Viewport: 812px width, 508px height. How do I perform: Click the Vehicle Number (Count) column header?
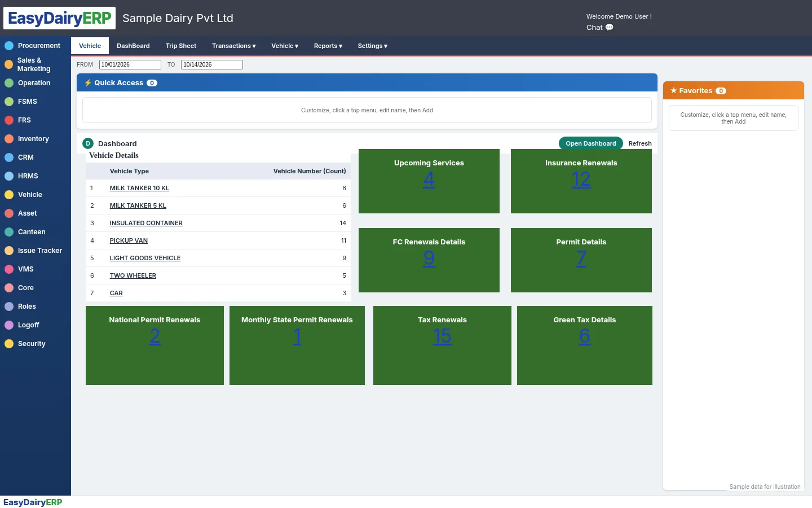click(310, 171)
